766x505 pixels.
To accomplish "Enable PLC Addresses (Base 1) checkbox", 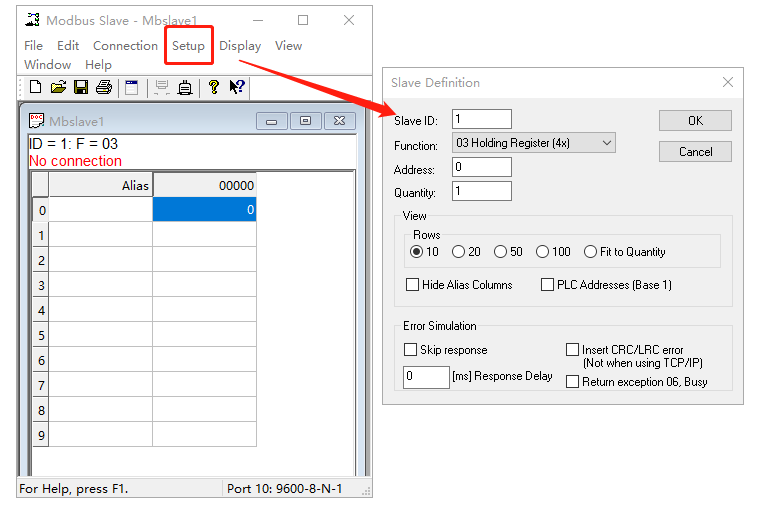I will [547, 284].
